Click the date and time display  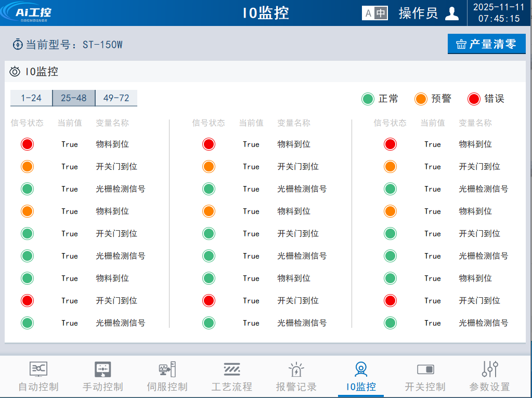click(x=499, y=13)
